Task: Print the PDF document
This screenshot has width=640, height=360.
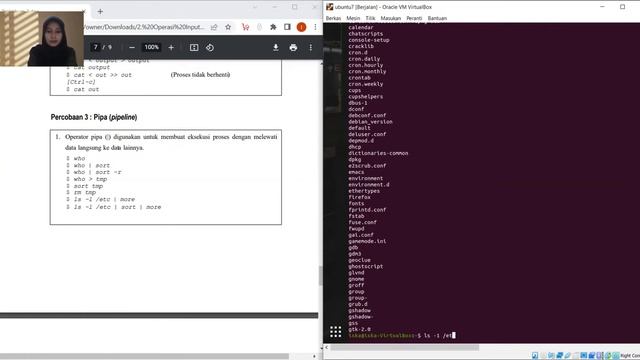Action: pos(293,47)
